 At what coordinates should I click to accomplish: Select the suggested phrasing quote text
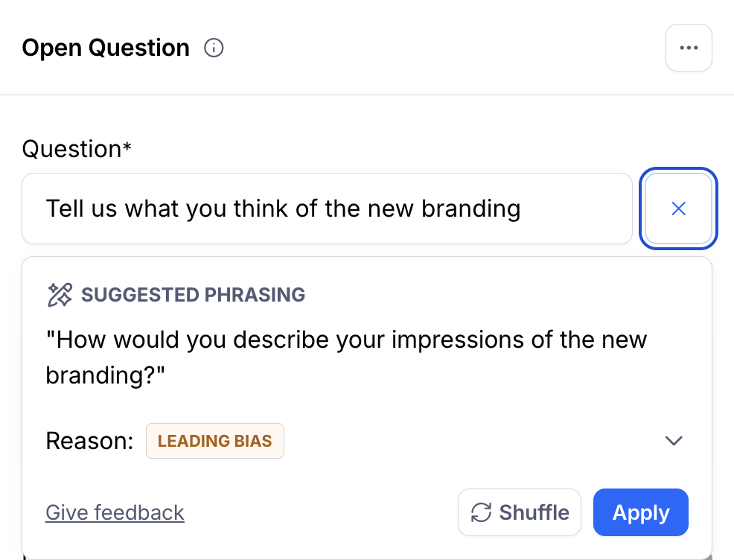(346, 357)
